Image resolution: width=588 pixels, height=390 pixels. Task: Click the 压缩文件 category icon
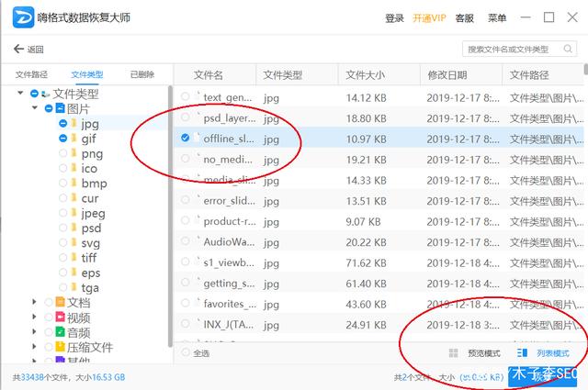tap(60, 346)
